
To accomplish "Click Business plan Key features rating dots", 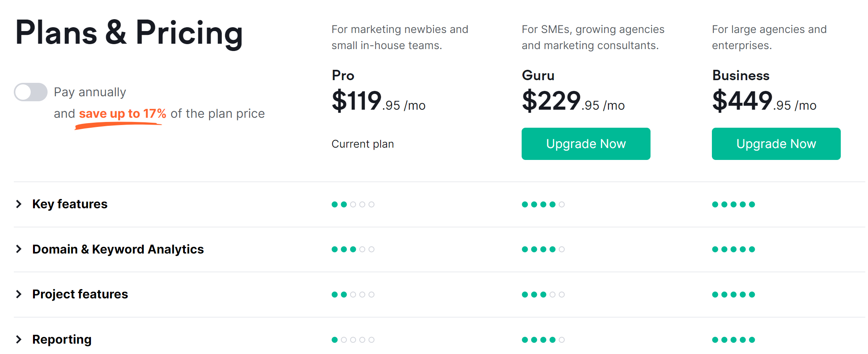I will (x=733, y=204).
